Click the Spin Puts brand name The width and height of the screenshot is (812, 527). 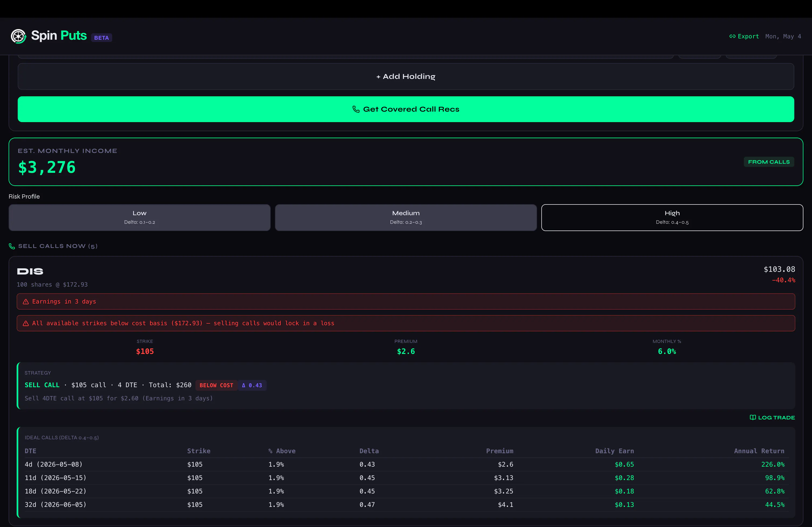coord(59,35)
